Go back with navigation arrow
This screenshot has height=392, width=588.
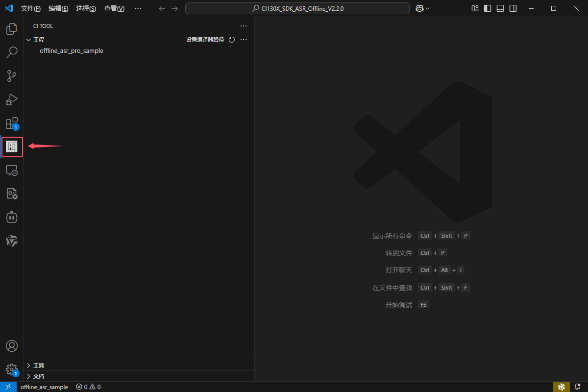pos(162,8)
